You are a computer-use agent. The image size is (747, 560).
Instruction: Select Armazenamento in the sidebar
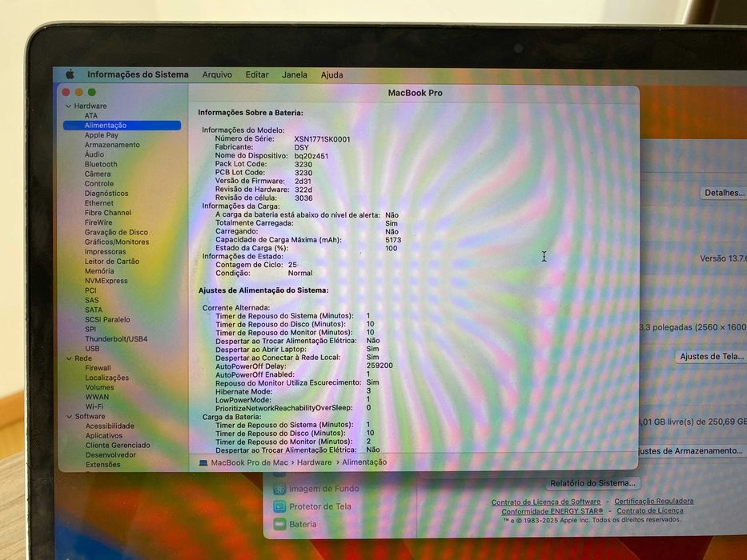click(112, 145)
